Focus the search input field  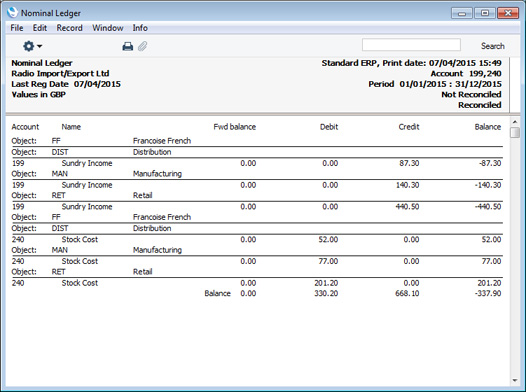(411, 45)
